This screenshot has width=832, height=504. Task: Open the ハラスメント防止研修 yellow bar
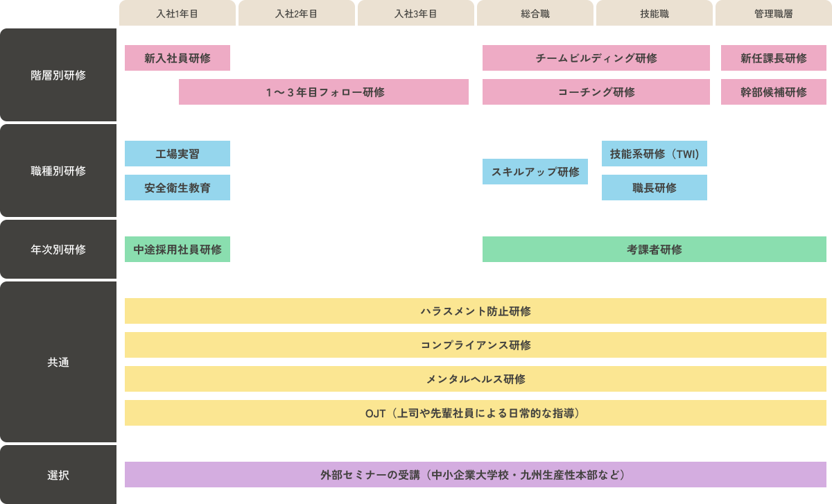point(476,311)
